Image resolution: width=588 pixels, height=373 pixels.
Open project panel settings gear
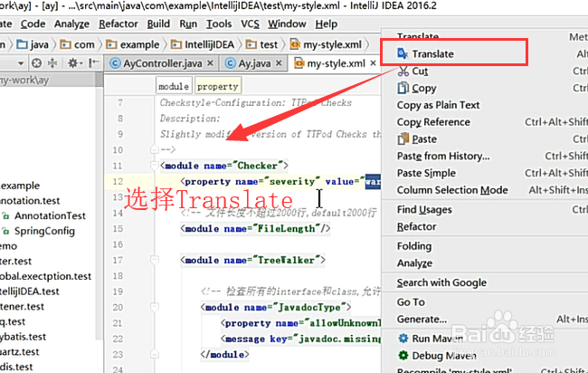pyautogui.click(x=74, y=63)
